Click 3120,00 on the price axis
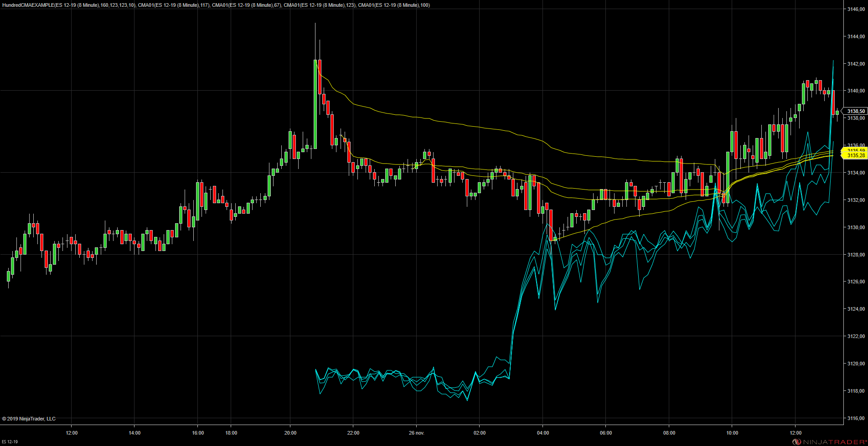The image size is (868, 446). 856,364
